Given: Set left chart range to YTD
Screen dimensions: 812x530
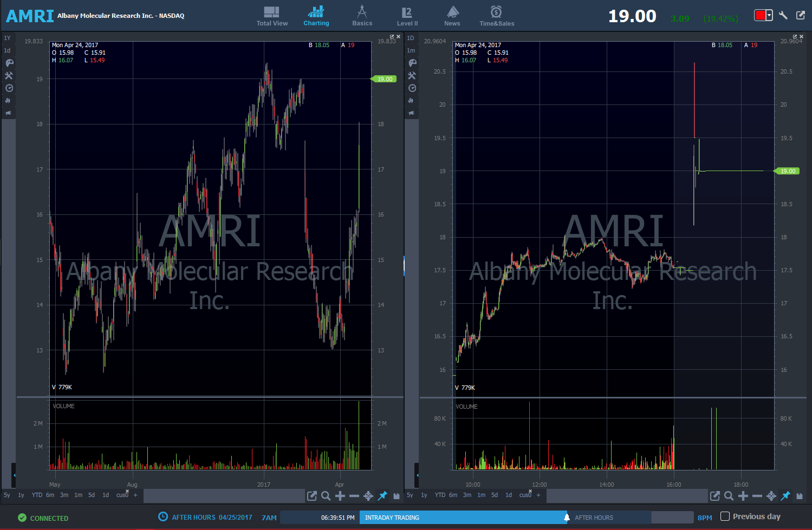Looking at the screenshot, I should 37,495.
